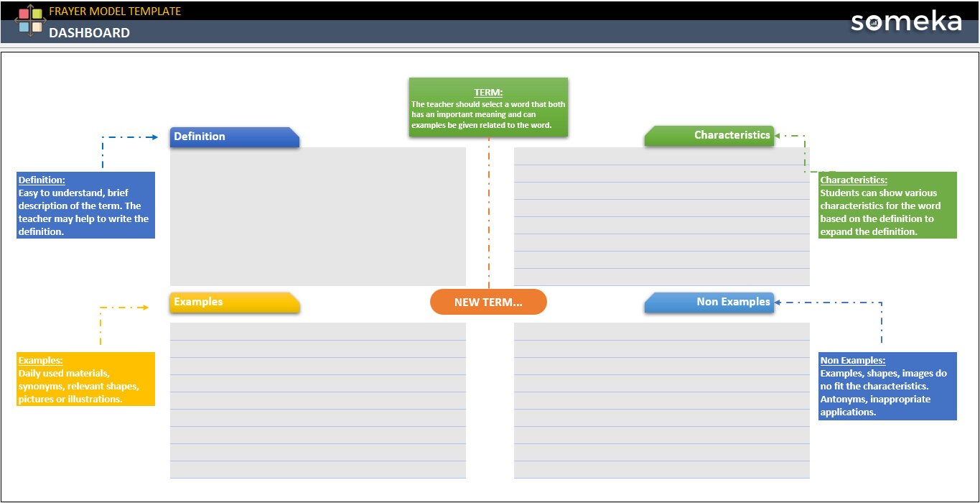
Task: Click the blue Definition help callout box
Action: [x=85, y=205]
